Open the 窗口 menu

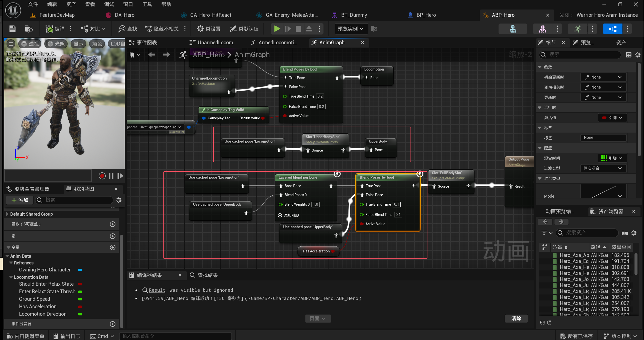[x=128, y=4]
